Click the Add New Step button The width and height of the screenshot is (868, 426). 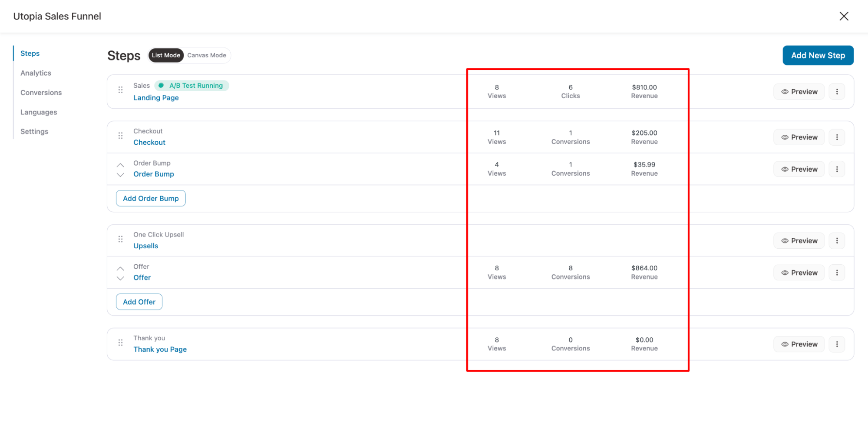818,55
